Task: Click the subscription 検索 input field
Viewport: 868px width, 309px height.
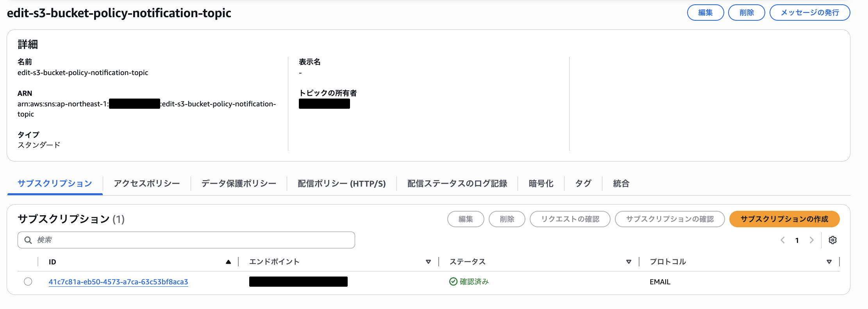Action: (x=191, y=240)
